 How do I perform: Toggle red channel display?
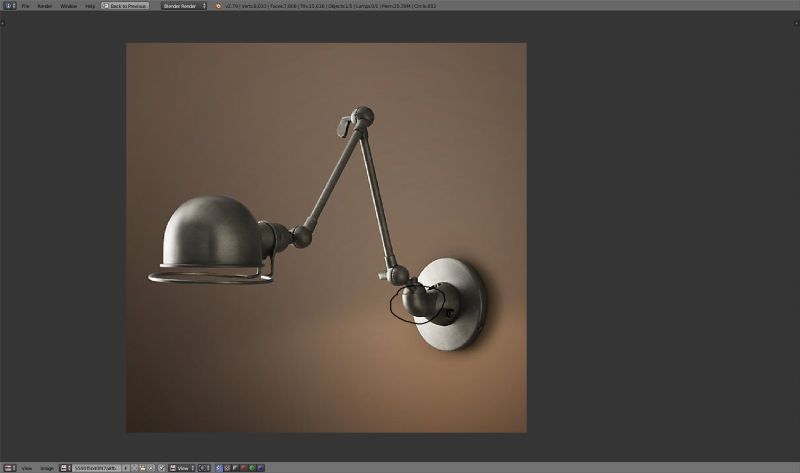tap(244, 468)
